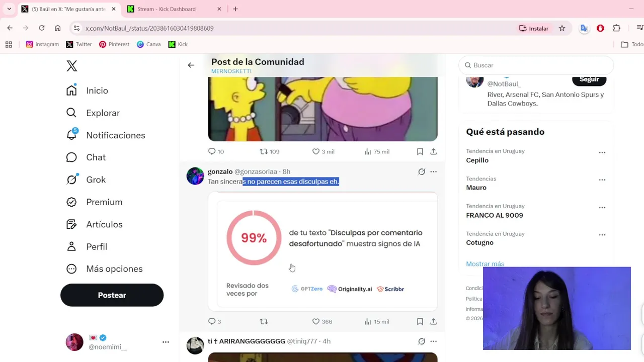This screenshot has width=644, height=362.
Task: Click Seguir to follow @NotBaul_
Action: point(589,80)
